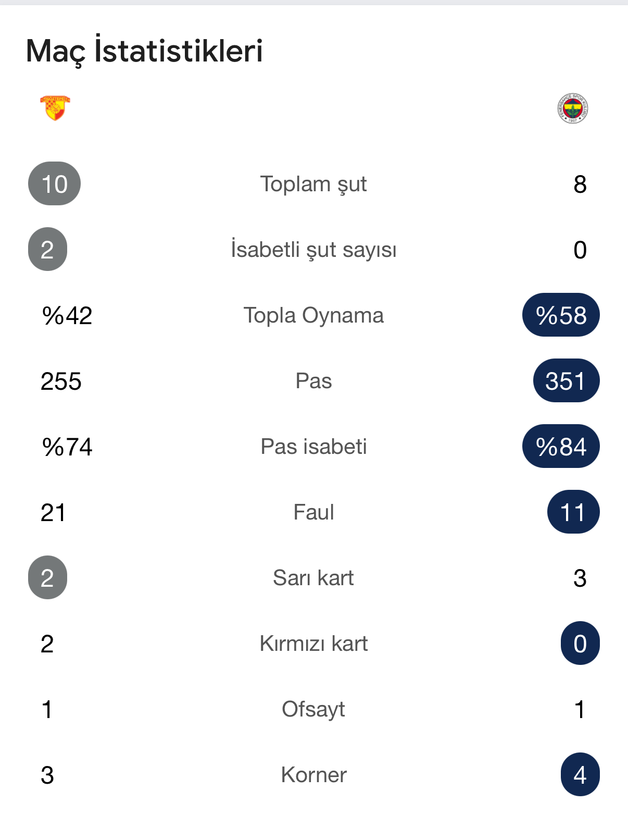Tap the gray 2 yellow cards badge
Screen dimensions: 628x840
coord(47,578)
